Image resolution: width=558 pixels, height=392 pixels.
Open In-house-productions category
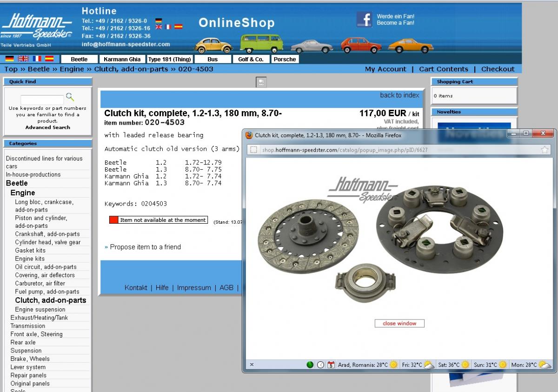(33, 174)
